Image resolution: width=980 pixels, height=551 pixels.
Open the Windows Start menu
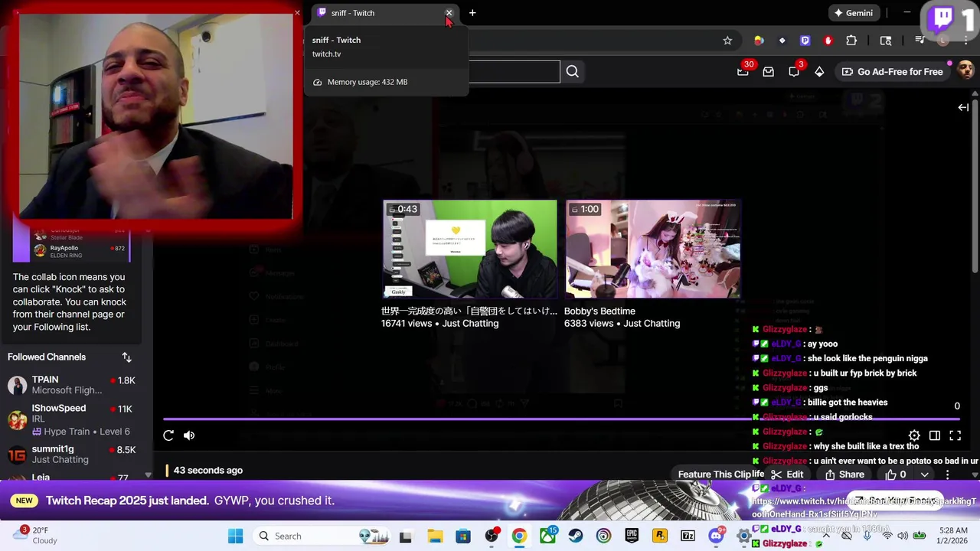[235, 536]
